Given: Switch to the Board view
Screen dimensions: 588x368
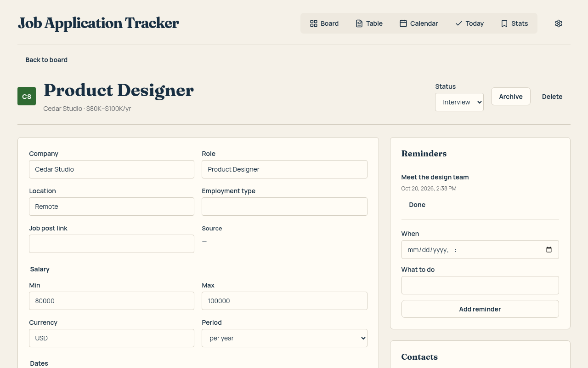Looking at the screenshot, I should (x=324, y=23).
